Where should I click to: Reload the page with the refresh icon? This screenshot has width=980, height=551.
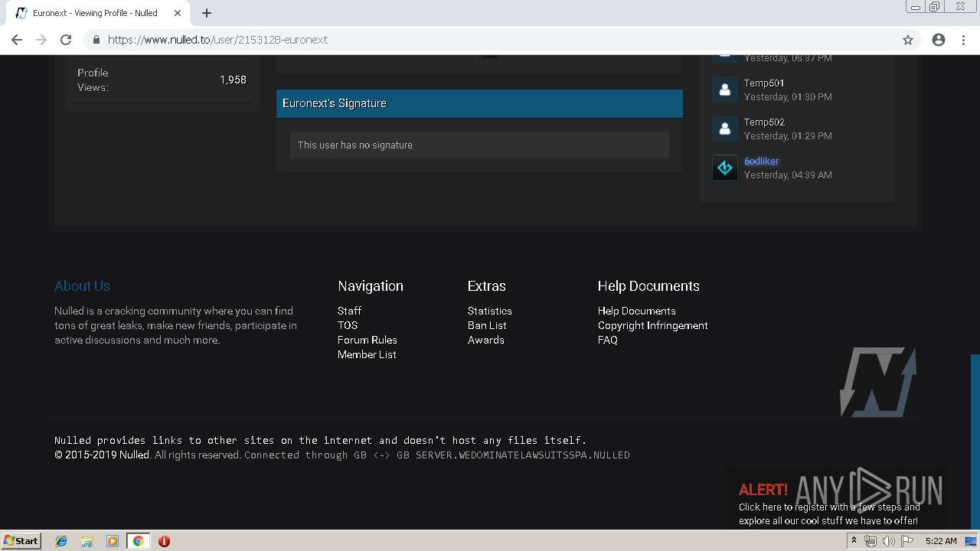coord(66,40)
